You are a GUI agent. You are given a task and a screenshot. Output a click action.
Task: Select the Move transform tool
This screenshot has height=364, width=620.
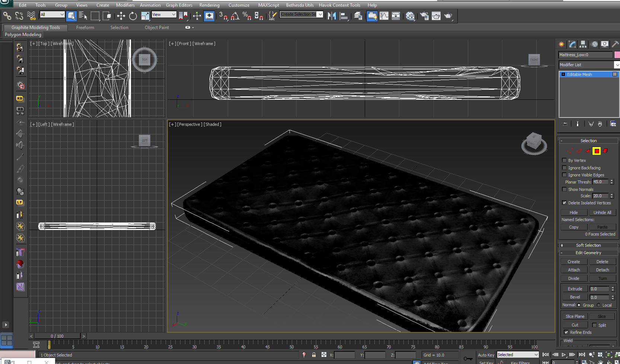pos(121,16)
